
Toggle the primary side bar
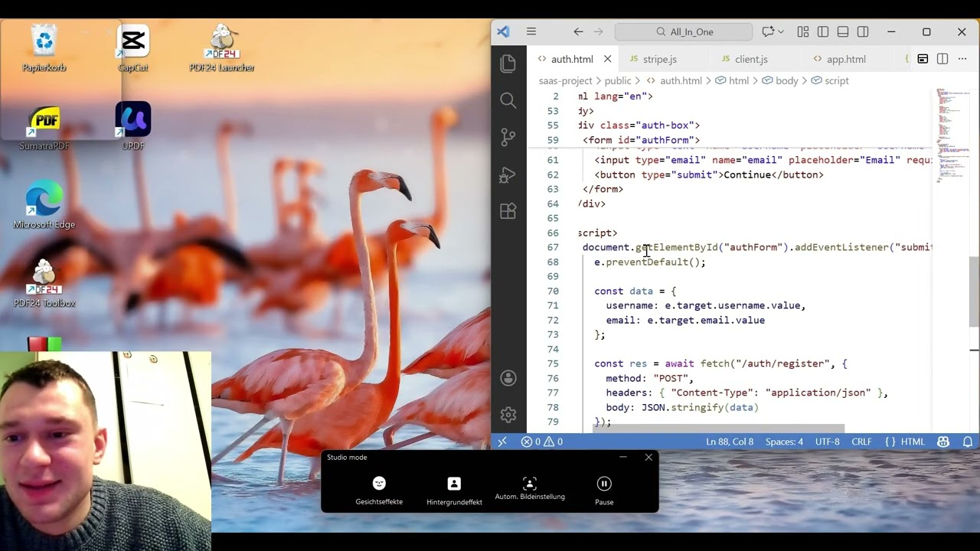[823, 31]
